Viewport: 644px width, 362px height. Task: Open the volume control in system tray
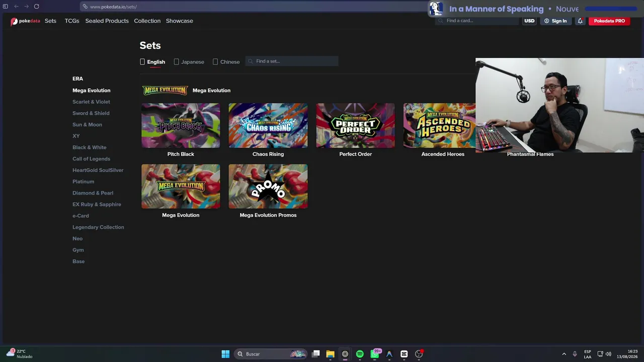click(x=608, y=354)
